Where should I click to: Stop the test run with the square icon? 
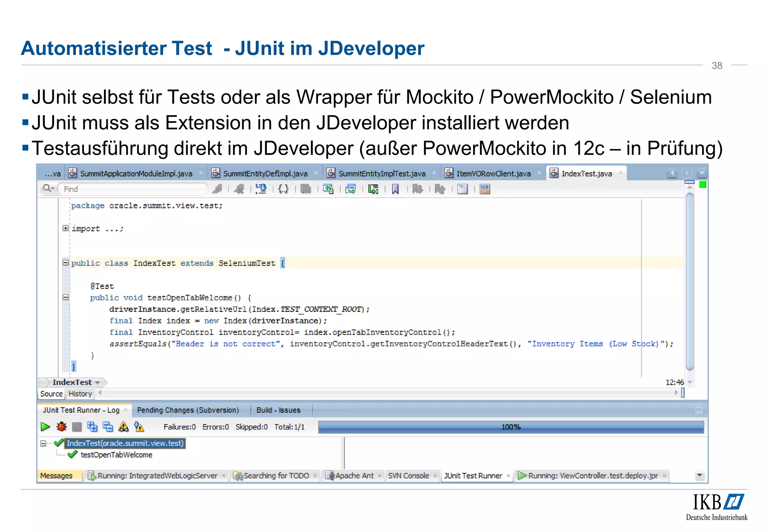tap(77, 427)
